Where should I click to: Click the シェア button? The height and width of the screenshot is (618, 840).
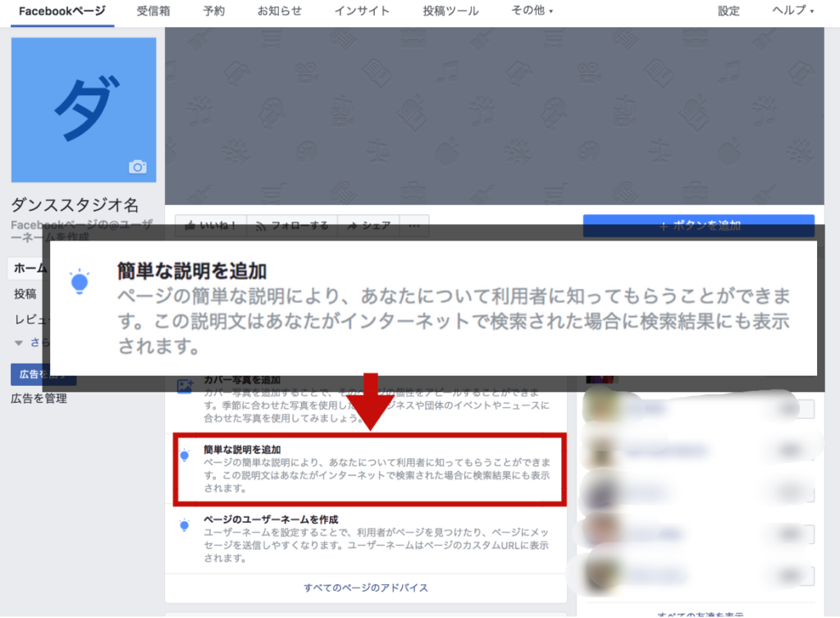click(369, 226)
